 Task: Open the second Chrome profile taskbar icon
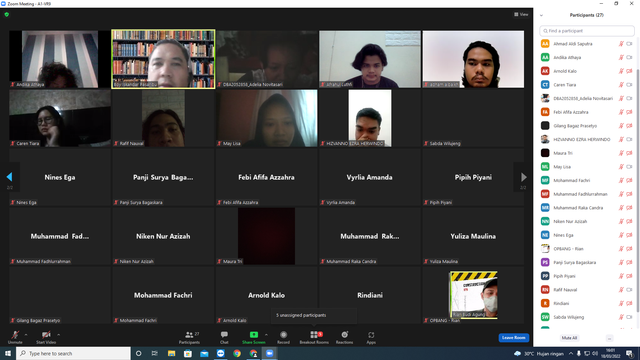[253, 353]
